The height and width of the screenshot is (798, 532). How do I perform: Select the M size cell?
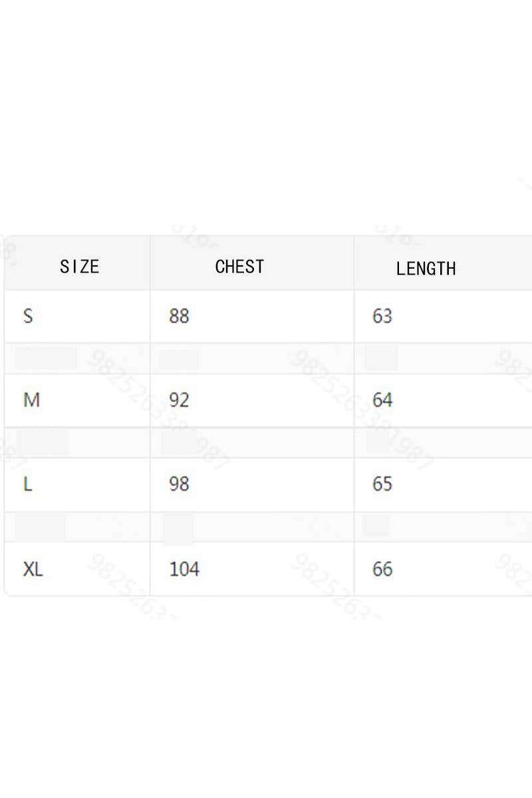(31, 400)
